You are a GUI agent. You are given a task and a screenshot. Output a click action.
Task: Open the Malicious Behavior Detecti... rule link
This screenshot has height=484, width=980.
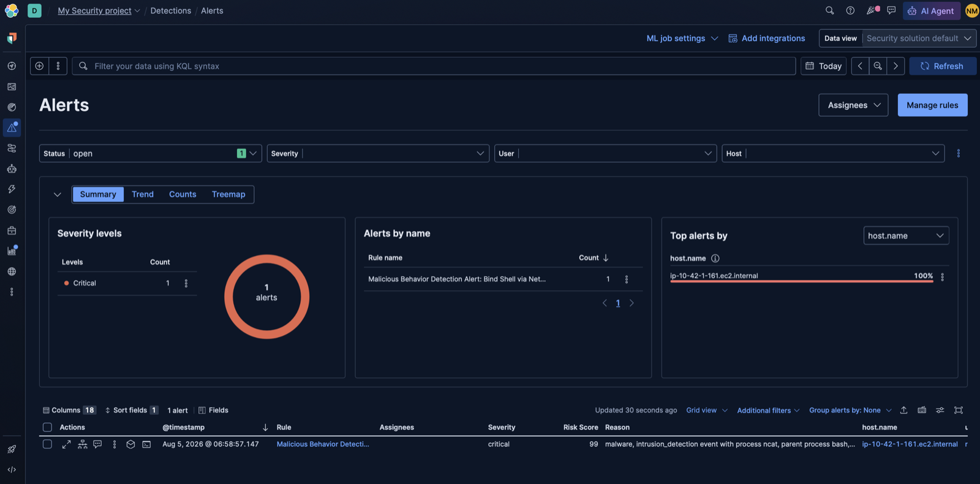323,444
